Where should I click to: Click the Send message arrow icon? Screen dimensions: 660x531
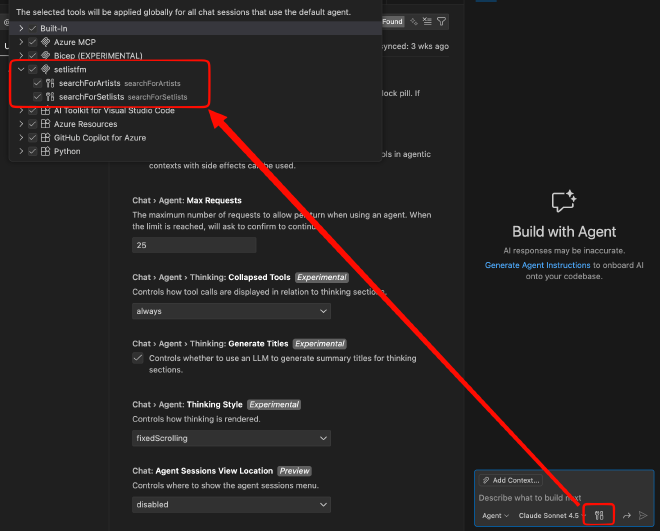click(x=642, y=515)
